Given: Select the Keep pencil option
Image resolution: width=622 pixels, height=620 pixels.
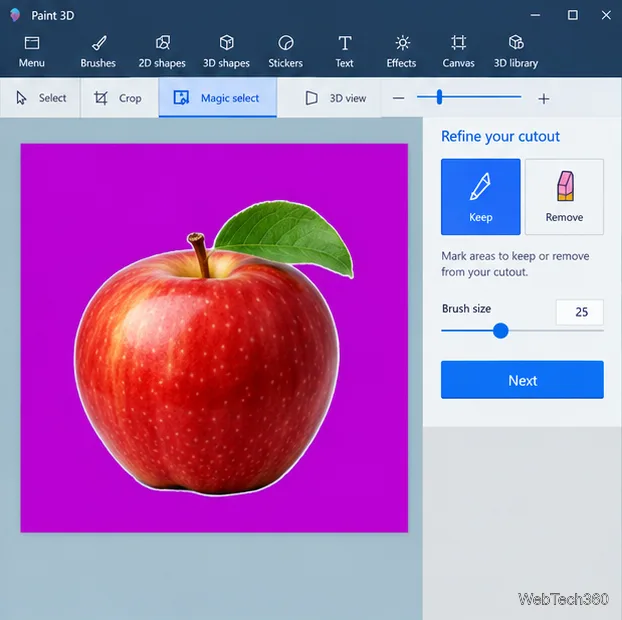Looking at the screenshot, I should (x=480, y=197).
